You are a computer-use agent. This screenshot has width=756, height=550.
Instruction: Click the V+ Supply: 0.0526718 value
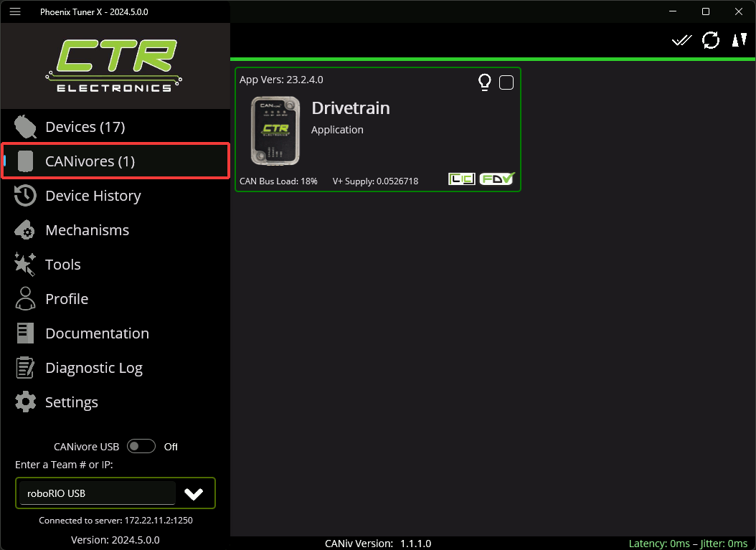coord(375,181)
